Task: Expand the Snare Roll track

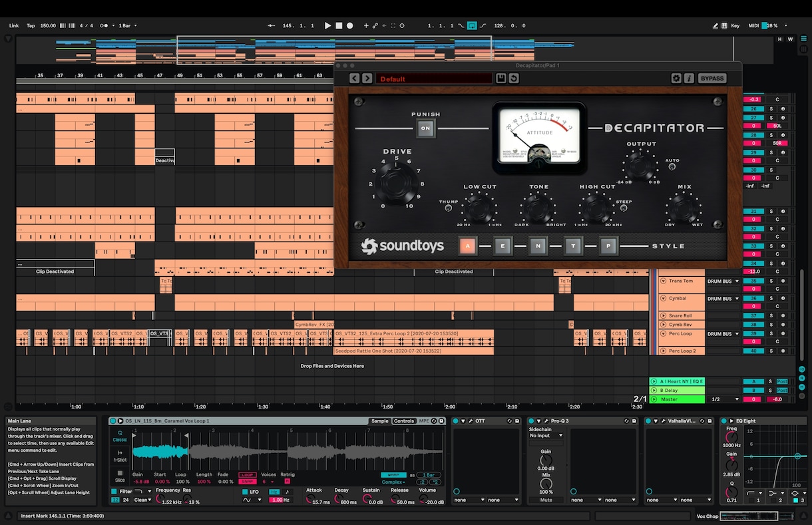Action: coord(664,316)
